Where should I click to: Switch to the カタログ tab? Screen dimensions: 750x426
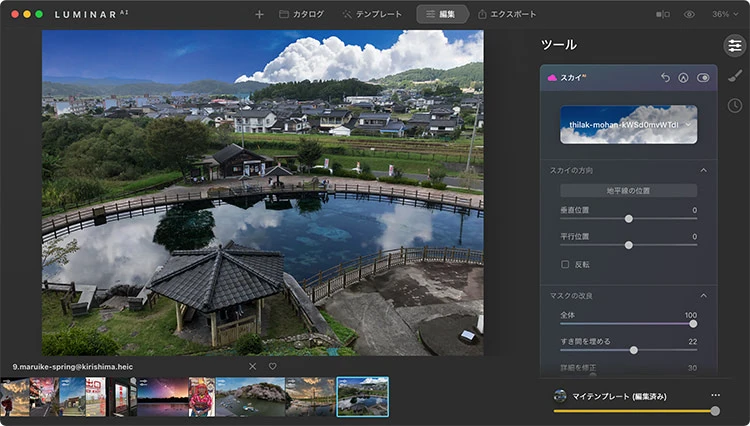tap(301, 15)
